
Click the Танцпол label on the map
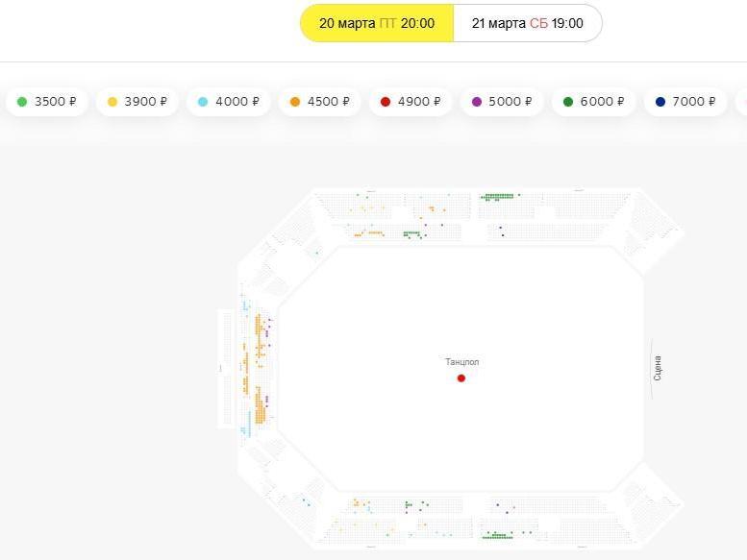click(x=461, y=362)
